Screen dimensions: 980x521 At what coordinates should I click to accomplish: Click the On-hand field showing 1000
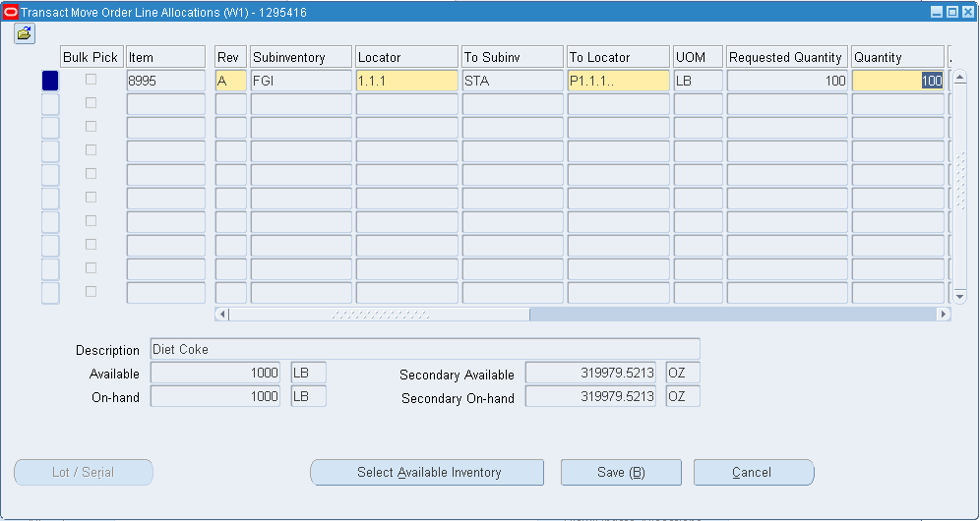(x=215, y=396)
